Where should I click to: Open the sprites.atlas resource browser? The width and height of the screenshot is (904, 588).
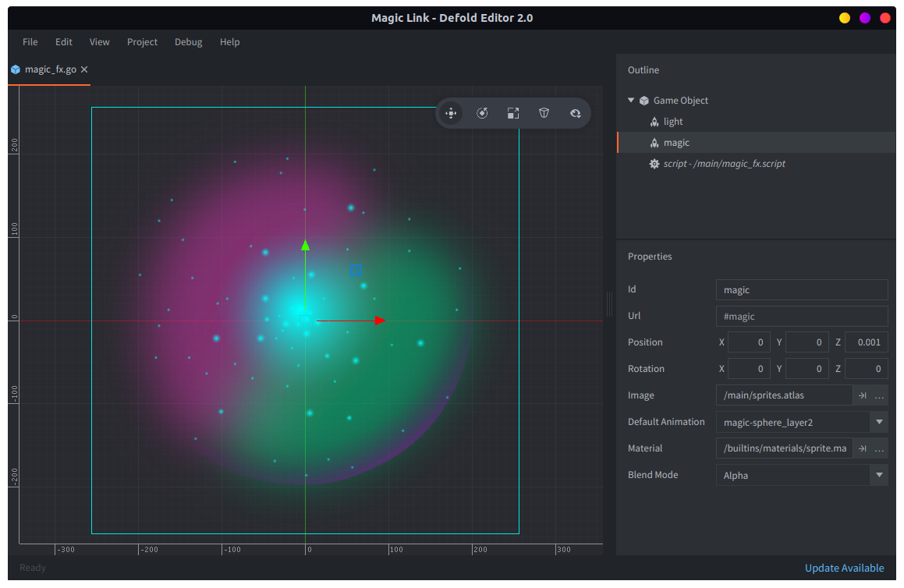[x=881, y=395]
